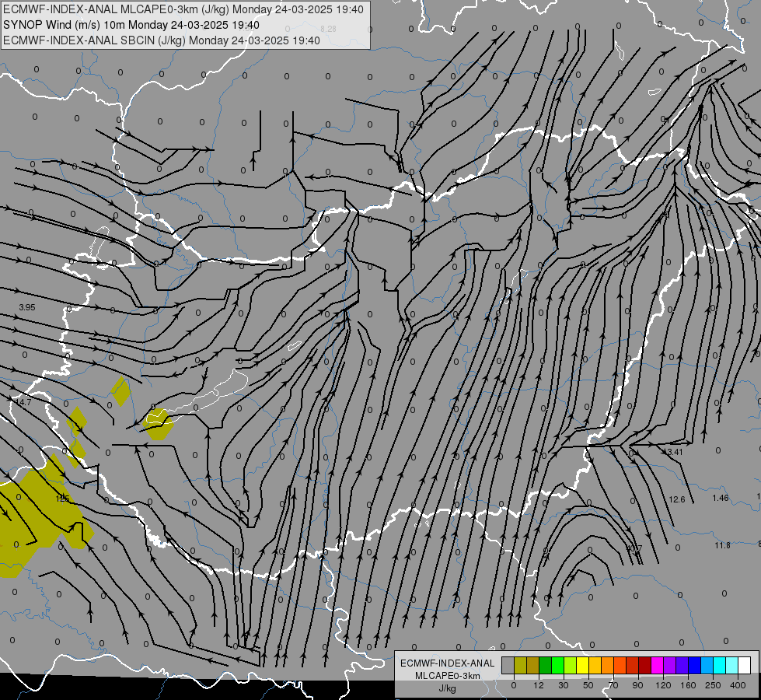Click the ECMWF-INDEX-ANAL MLCAPE0-3km header line
The image size is (761, 700).
183,9
